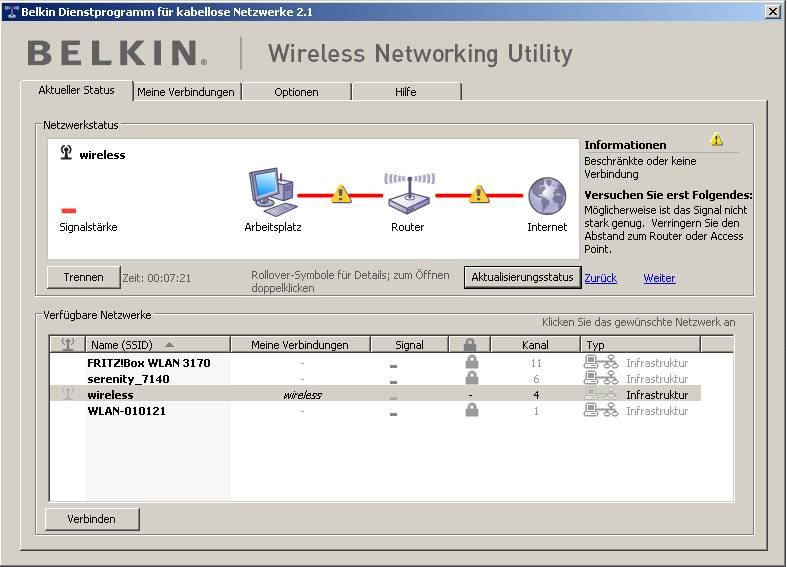Click the Verbinden button

(91, 519)
